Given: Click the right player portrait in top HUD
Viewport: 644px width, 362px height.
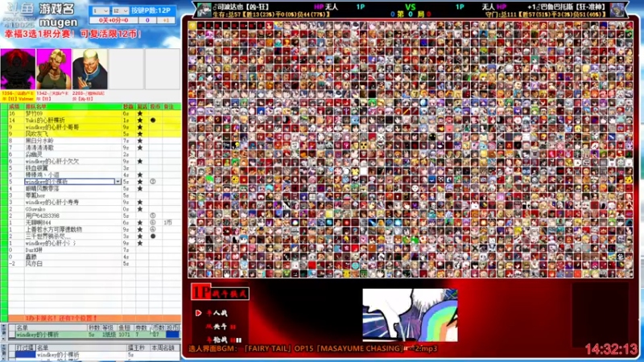Looking at the screenshot, I should click(617, 10).
